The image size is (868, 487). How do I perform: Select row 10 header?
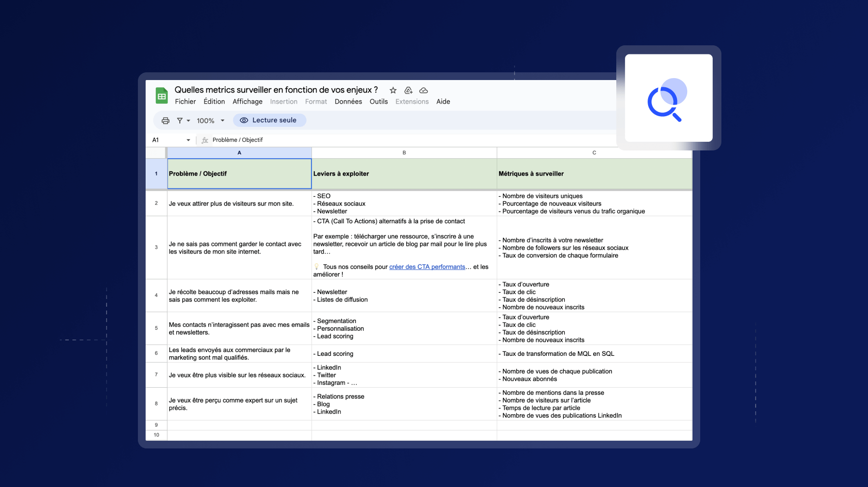pos(156,435)
